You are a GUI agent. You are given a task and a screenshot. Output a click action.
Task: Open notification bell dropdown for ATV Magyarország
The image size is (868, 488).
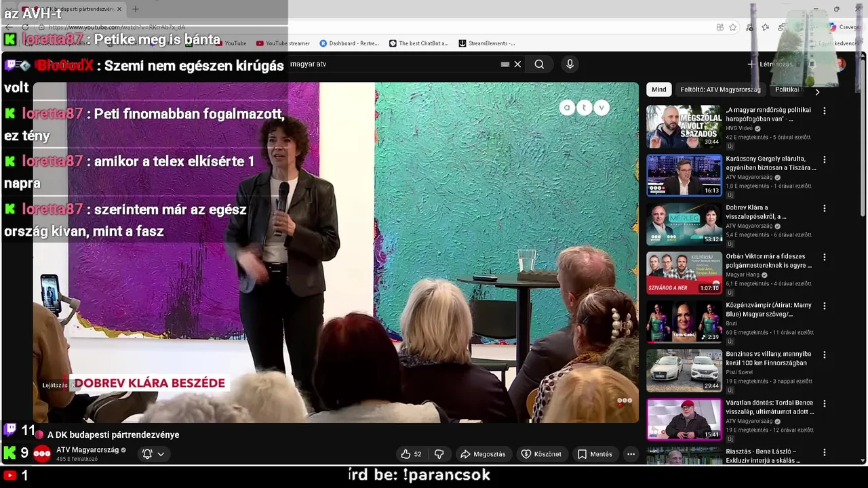[x=153, y=454]
